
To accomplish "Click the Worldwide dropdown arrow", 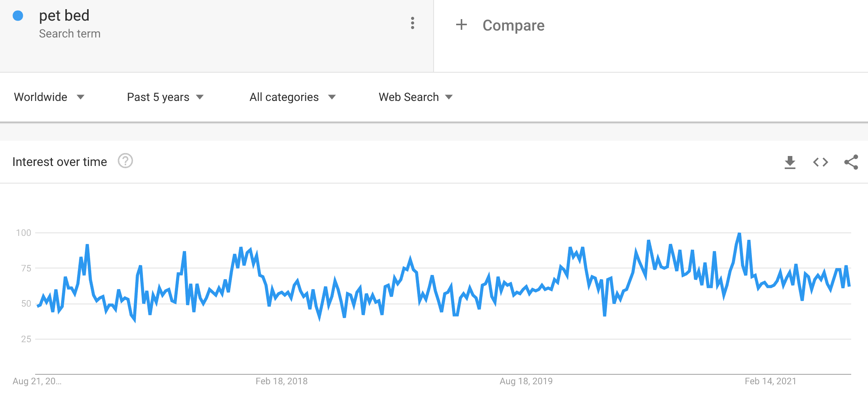I will click(x=81, y=97).
